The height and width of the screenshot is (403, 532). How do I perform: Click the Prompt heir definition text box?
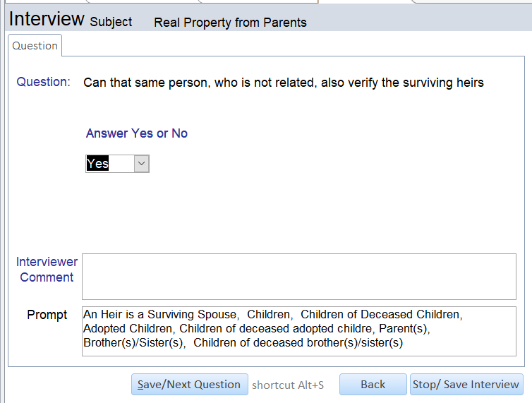tap(298, 330)
